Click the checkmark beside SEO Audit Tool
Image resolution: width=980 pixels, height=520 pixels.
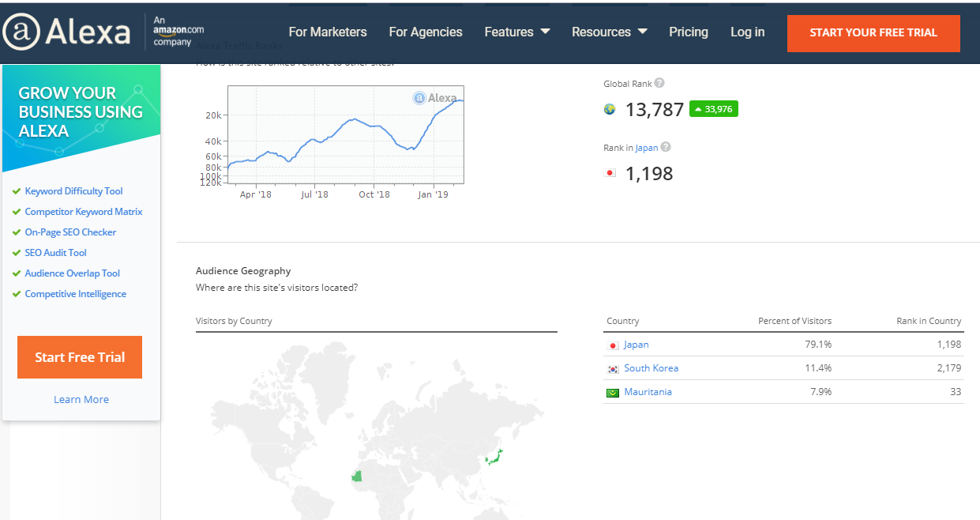pyautogui.click(x=17, y=253)
